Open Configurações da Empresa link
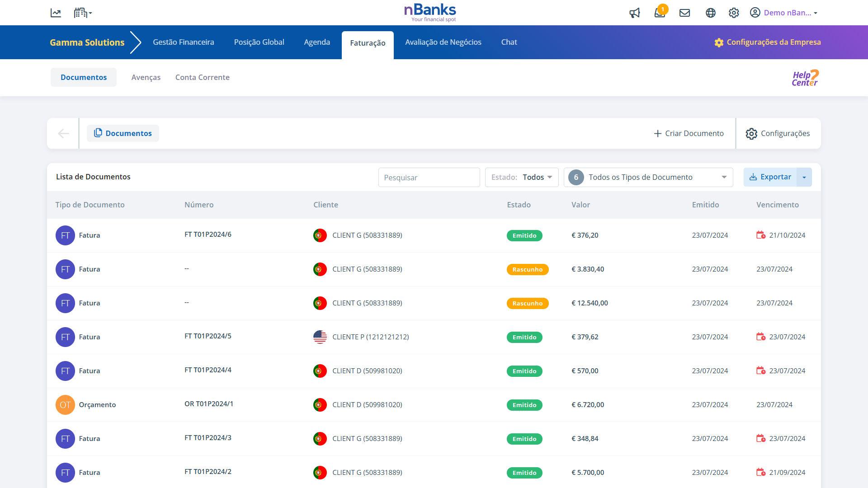This screenshot has width=868, height=488. click(767, 42)
